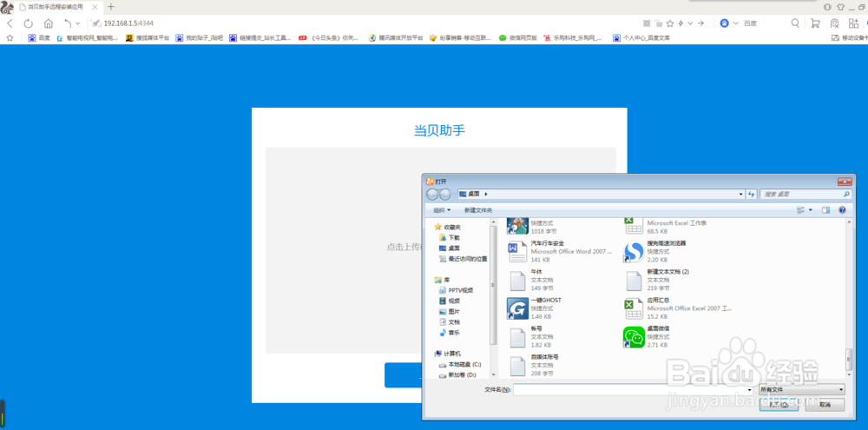This screenshot has width=868, height=430.
Task: Toggle the preview pane icon in dialog
Action: 826,210
